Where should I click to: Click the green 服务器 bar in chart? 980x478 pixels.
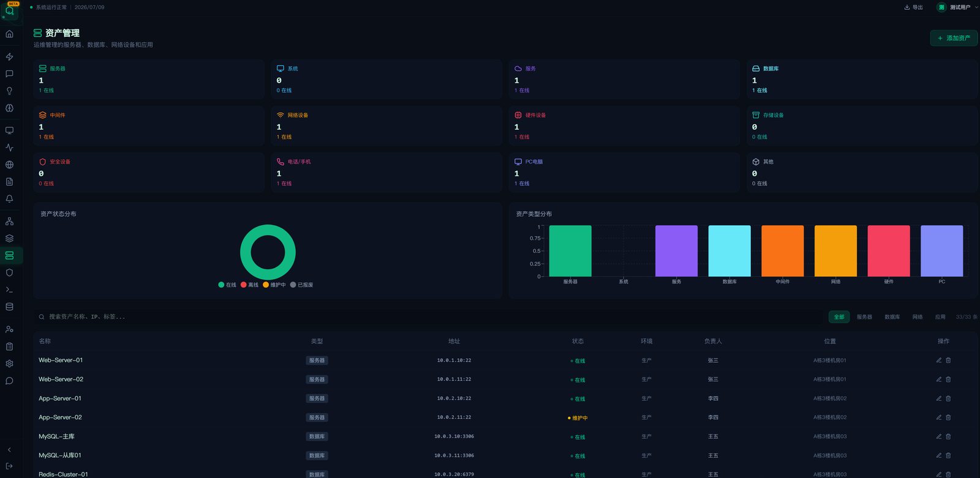(570, 251)
